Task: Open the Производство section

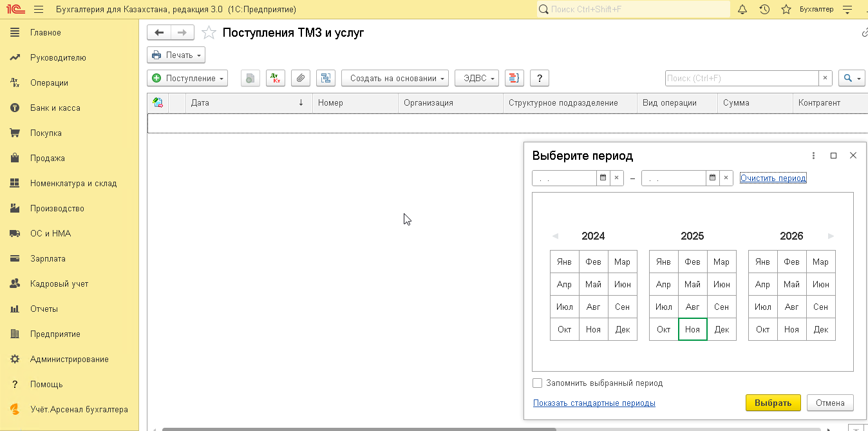Action: [x=70, y=209]
